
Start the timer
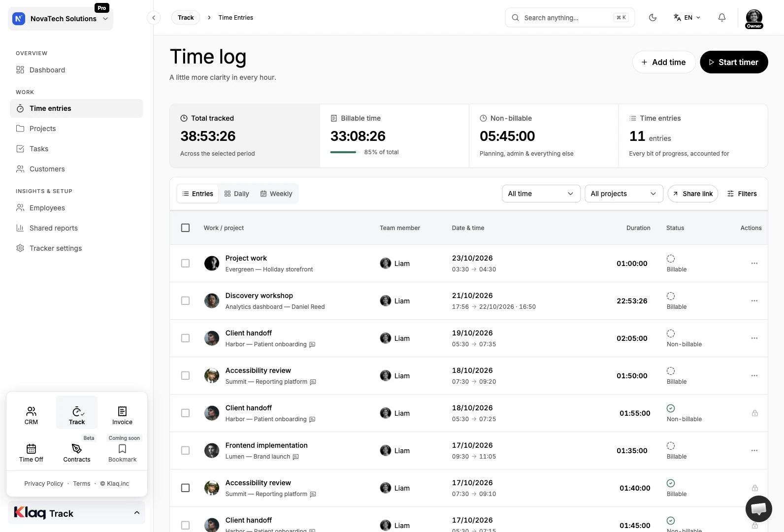(x=734, y=62)
